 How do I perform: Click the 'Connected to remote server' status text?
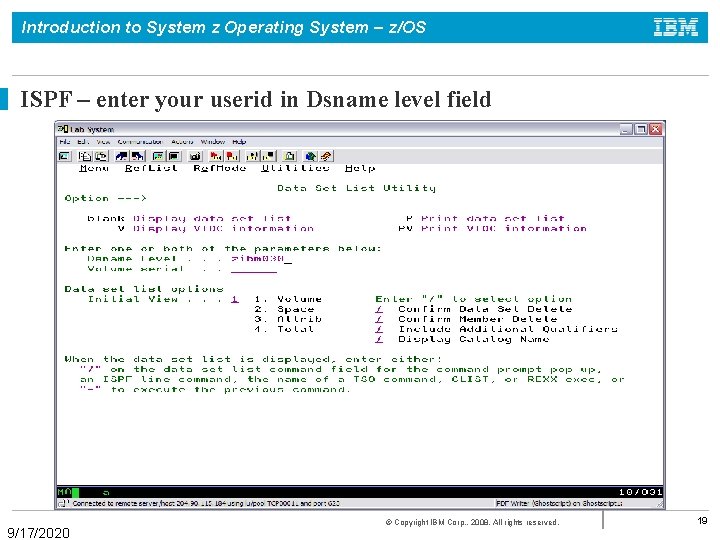click(x=206, y=503)
